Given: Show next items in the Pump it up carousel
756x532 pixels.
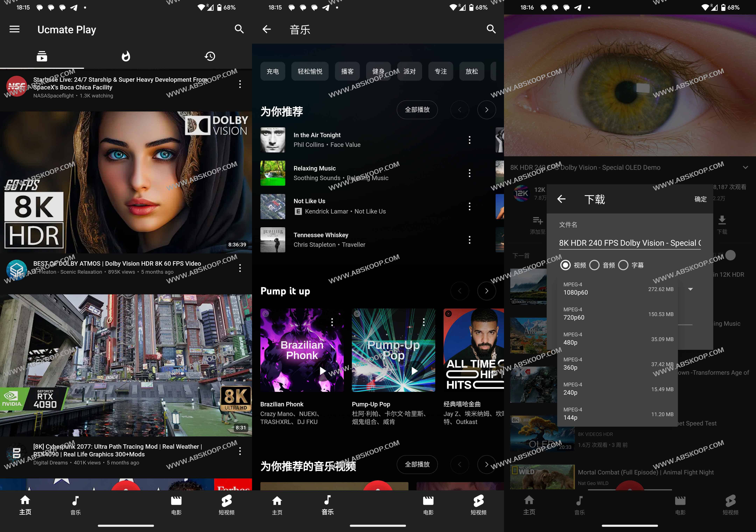Looking at the screenshot, I should pos(486,291).
